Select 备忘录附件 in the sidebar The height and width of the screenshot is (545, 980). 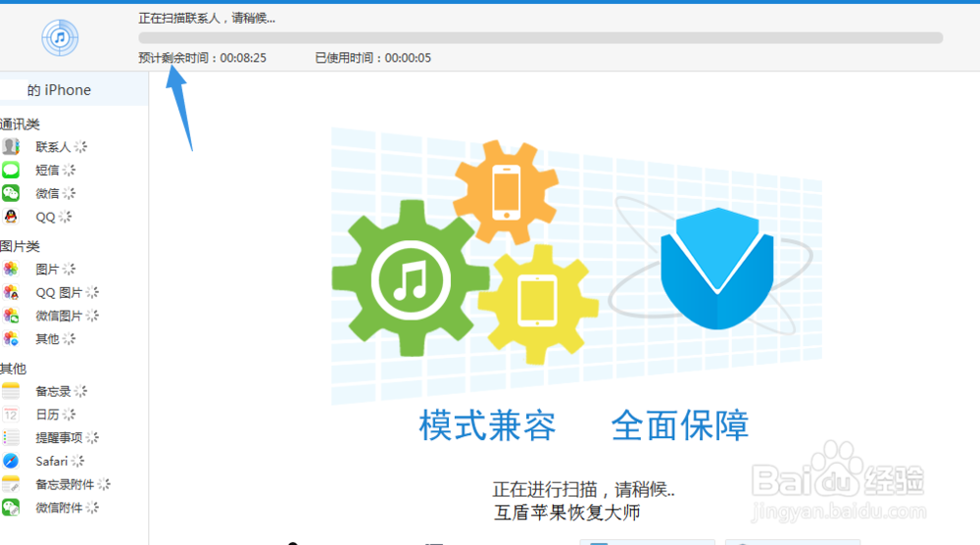(x=65, y=484)
